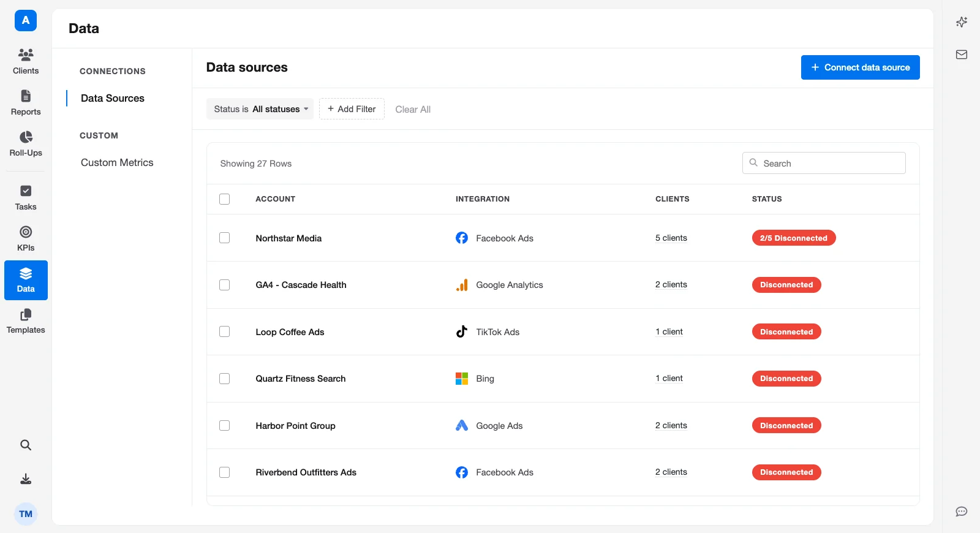This screenshot has width=980, height=533.
Task: Click the TikTok icon for Loop Coffee Ads
Action: tap(462, 331)
